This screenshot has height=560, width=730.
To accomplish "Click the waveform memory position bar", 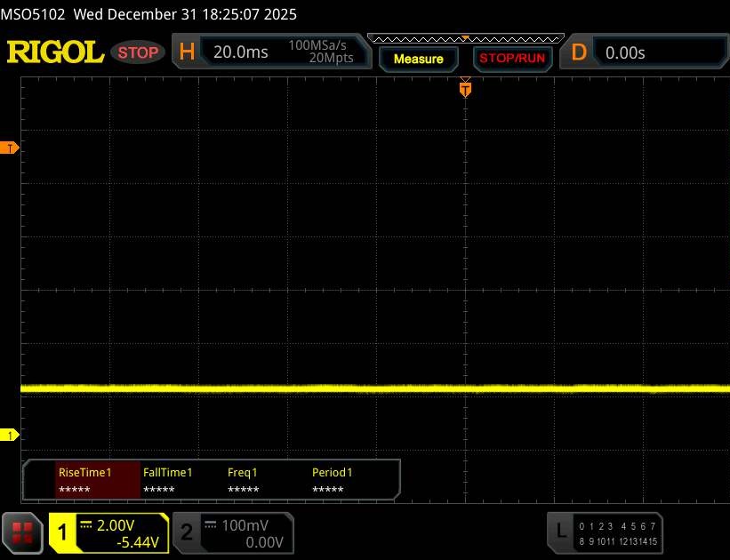I will 465,38.
